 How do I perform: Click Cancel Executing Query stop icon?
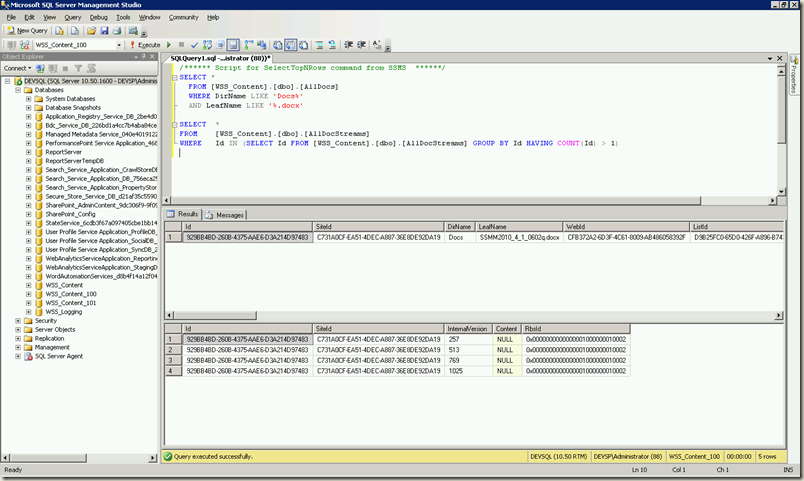pyautogui.click(x=181, y=45)
